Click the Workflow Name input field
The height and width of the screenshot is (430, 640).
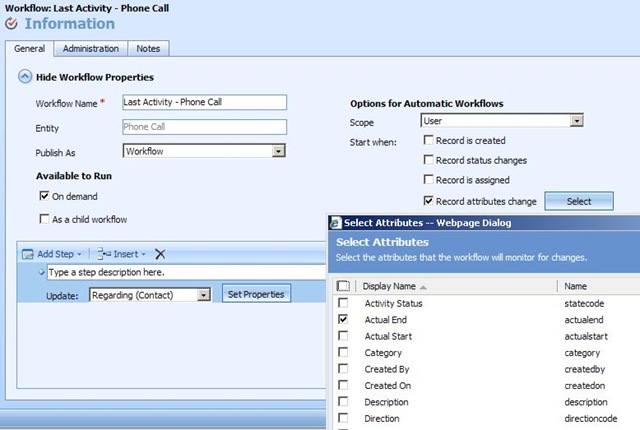click(204, 102)
